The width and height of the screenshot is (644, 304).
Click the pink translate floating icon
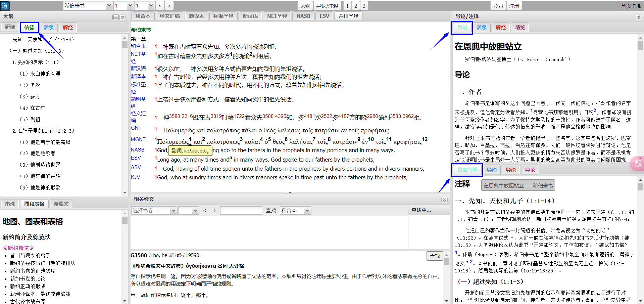point(637,164)
